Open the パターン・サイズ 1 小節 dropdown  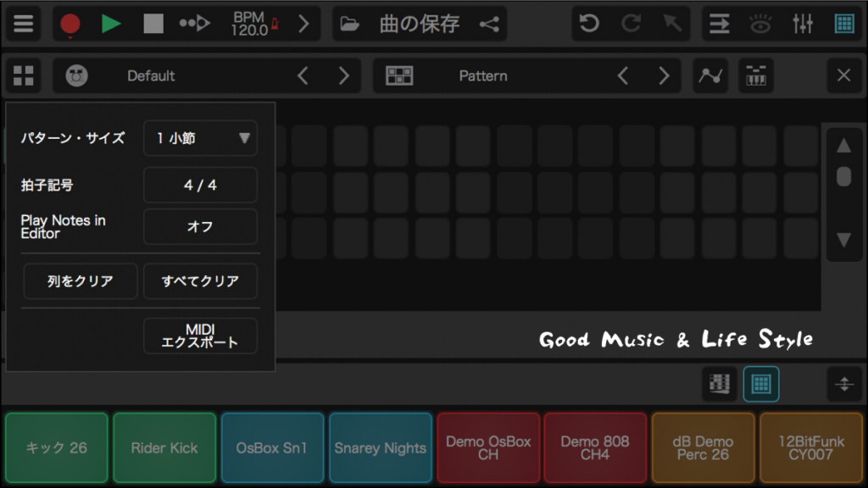200,138
